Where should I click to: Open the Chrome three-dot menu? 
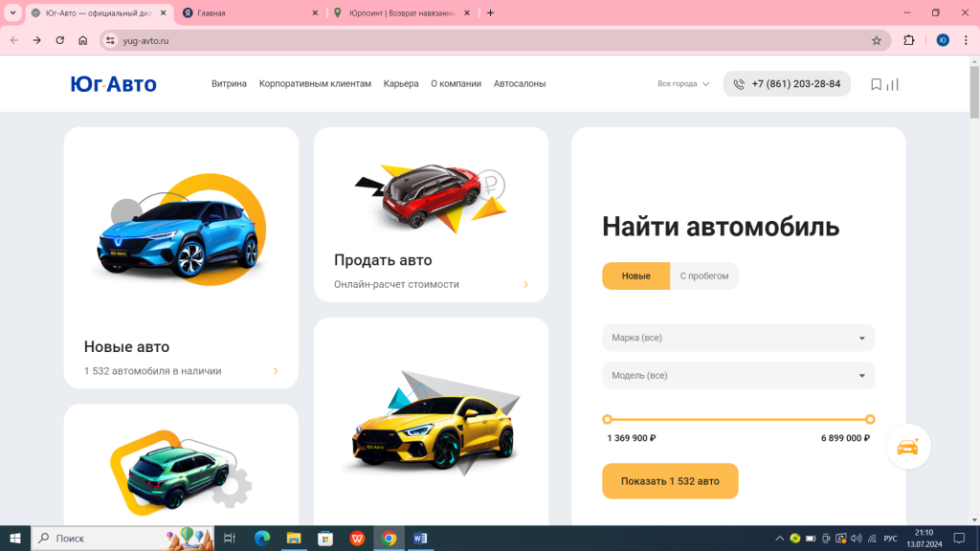point(966,40)
